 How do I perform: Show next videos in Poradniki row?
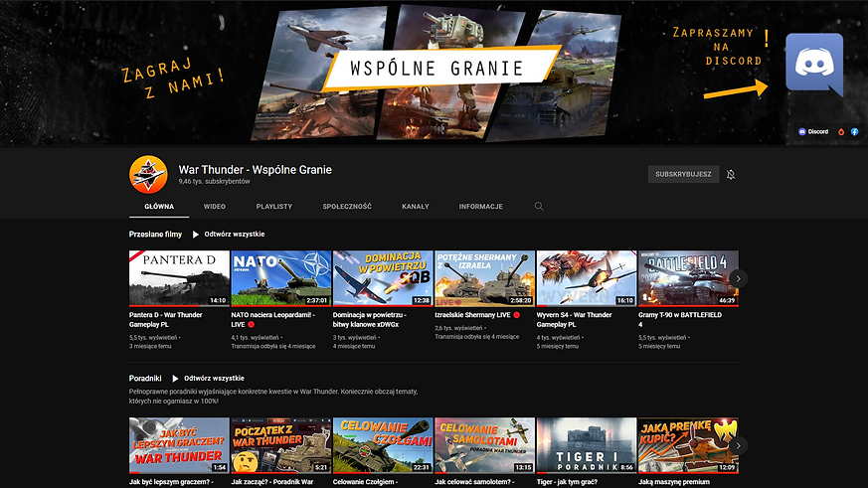(738, 445)
